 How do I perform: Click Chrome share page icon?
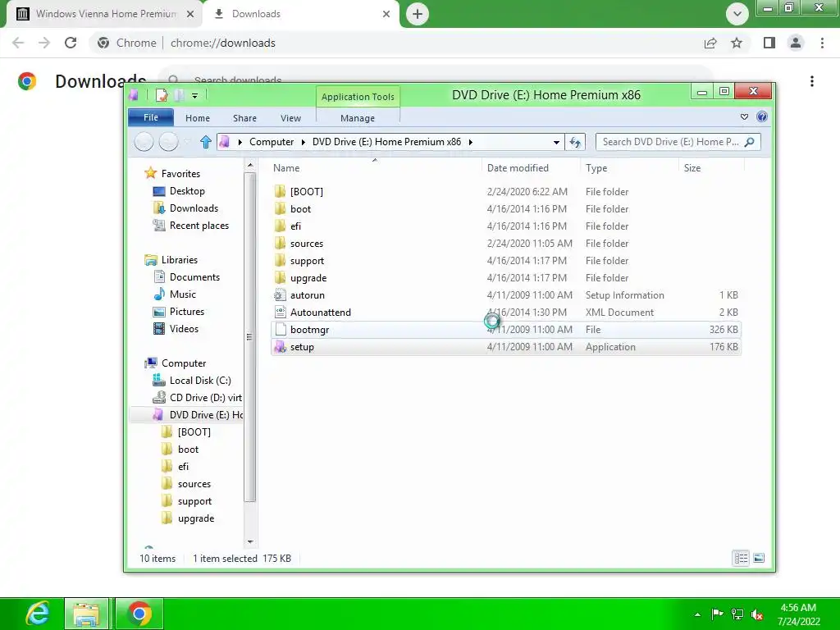click(x=710, y=43)
